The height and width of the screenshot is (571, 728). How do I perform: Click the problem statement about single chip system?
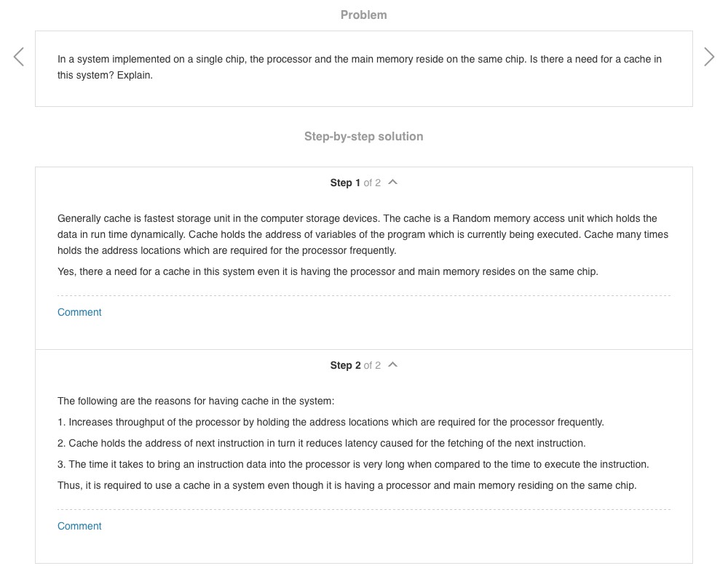click(360, 59)
